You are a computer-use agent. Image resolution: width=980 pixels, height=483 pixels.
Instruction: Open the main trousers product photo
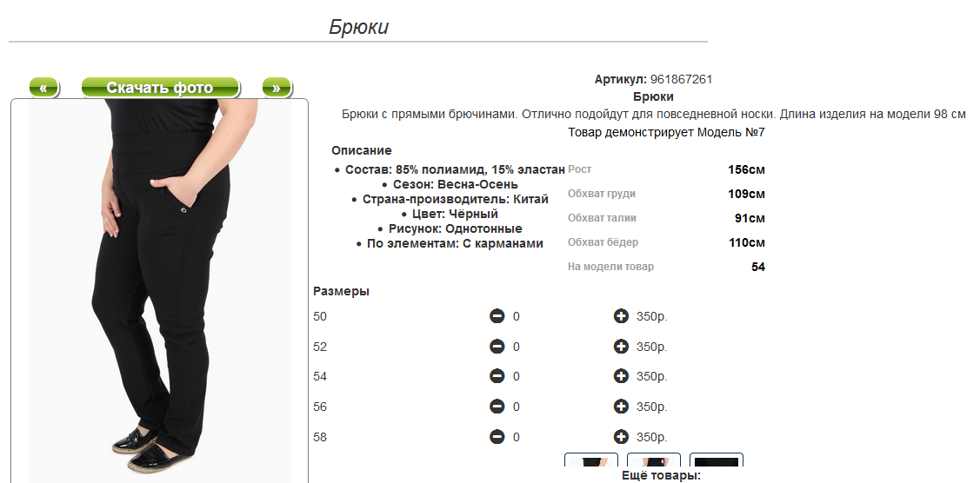159,291
